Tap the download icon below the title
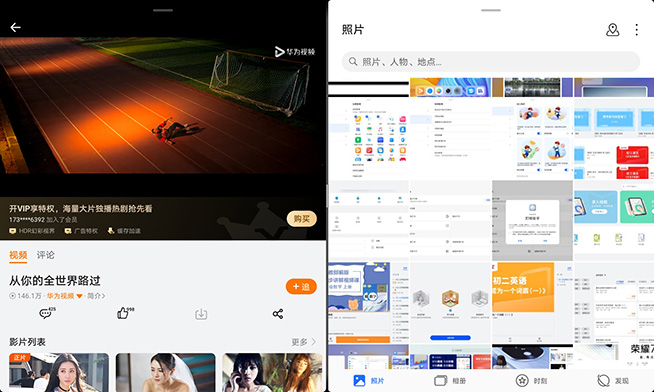Screen dimensions: 654x392 tap(201, 314)
